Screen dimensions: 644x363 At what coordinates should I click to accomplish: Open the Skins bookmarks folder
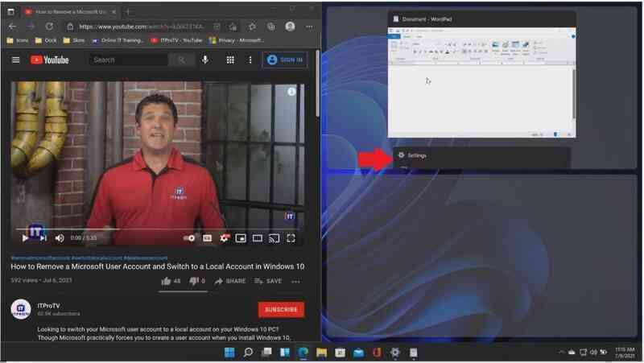[74, 40]
